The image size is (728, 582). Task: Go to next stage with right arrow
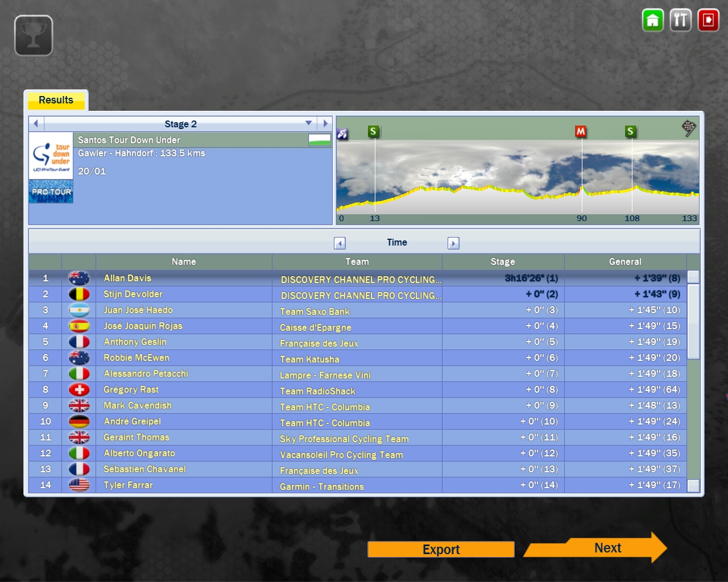[x=325, y=123]
